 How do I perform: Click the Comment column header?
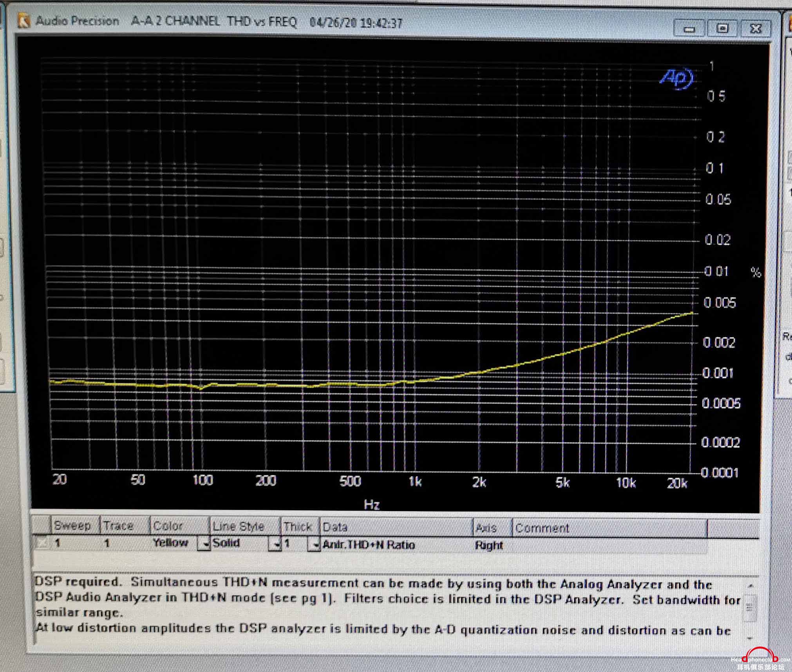pyautogui.click(x=609, y=528)
